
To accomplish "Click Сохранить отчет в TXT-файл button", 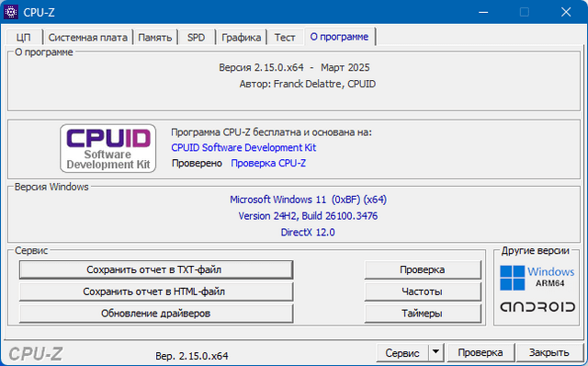I will pos(156,269).
